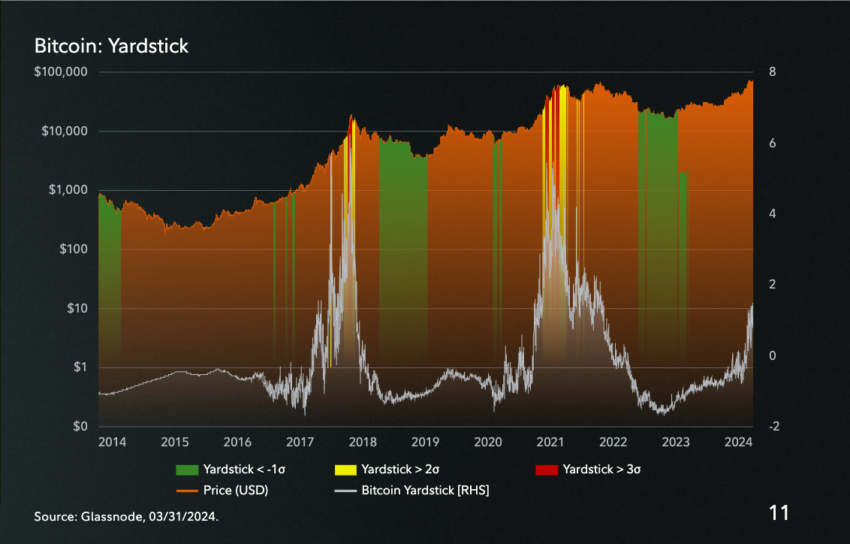The image size is (850, 544).
Task: Click the 2021 x-axis label
Action: pos(550,443)
